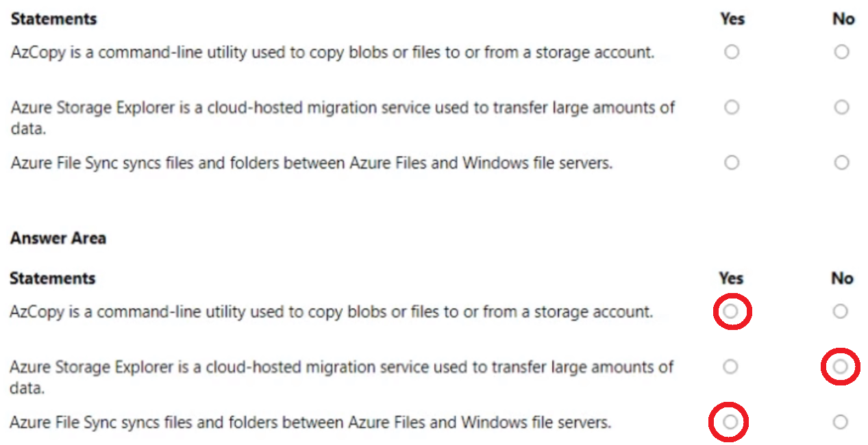Click the Yes header in Answer Area
Screen dimensions: 868x445
point(731,278)
